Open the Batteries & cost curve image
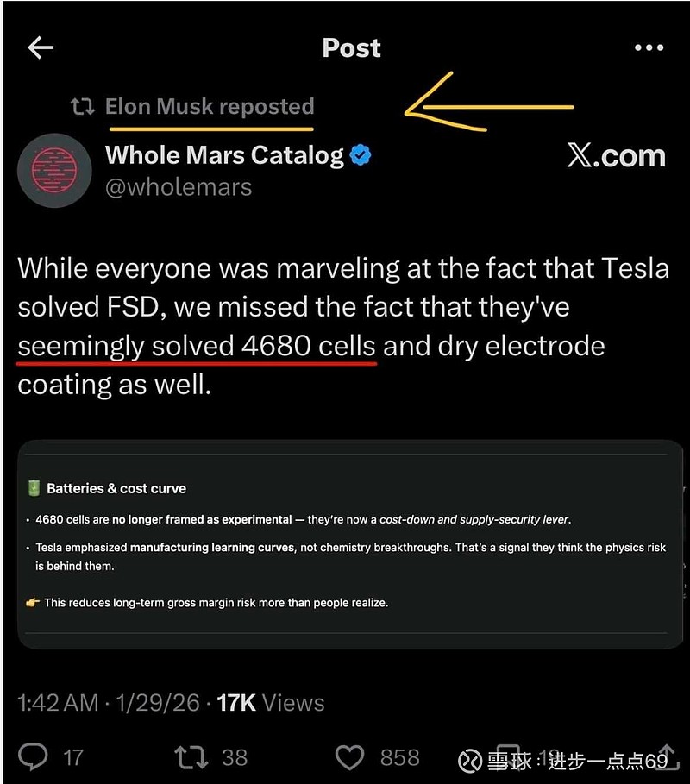Screen dimensions: 690x784 click(350, 544)
